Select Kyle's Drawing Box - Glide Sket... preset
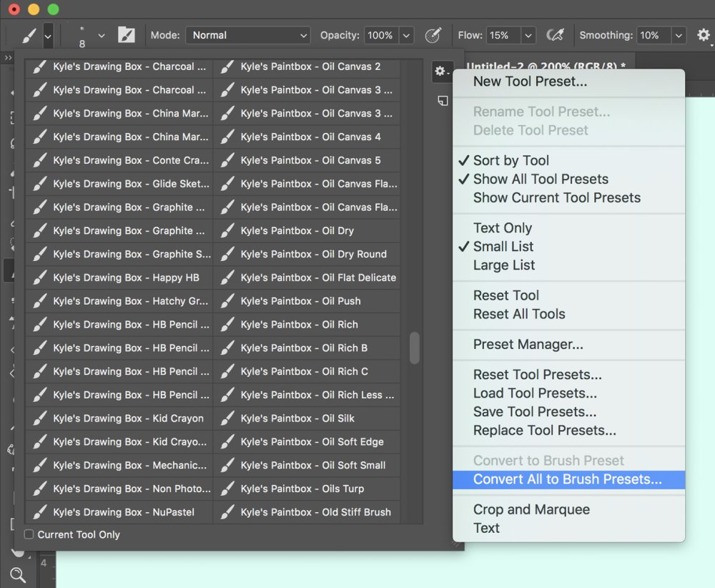715x588 pixels. pos(119,184)
